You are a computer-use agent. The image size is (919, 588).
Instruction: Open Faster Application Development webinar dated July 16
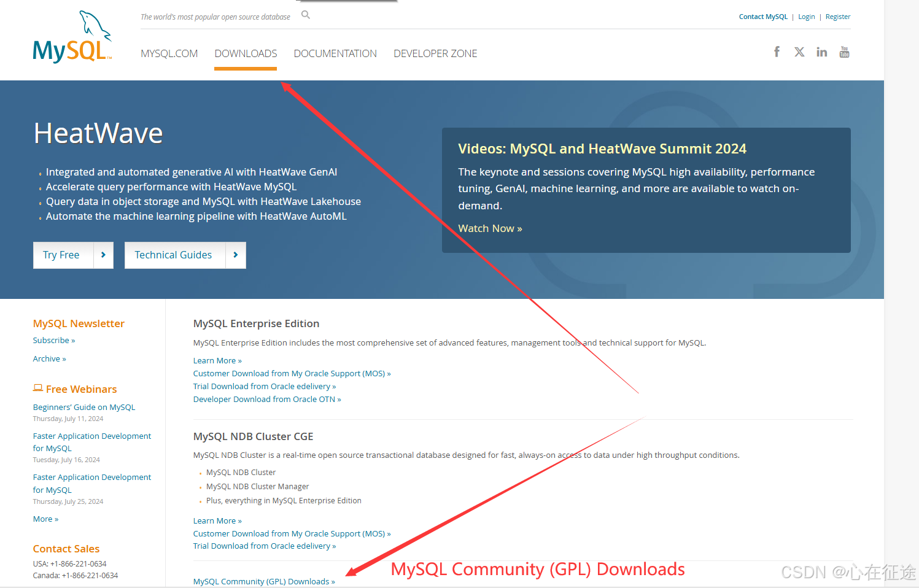click(x=92, y=442)
